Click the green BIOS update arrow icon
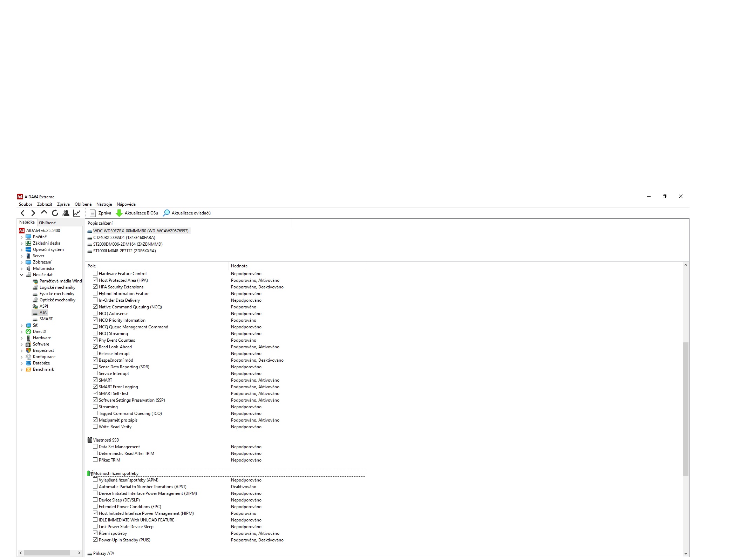This screenshot has height=560, width=747. click(x=119, y=213)
